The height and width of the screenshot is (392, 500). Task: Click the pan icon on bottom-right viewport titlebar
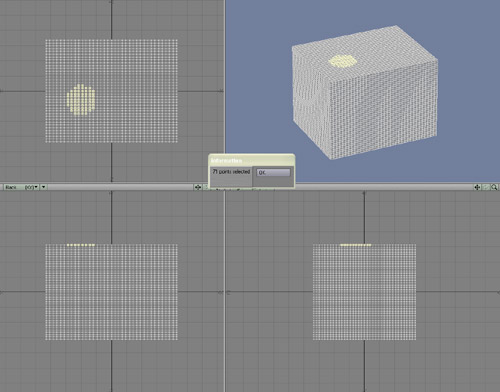coord(477,187)
